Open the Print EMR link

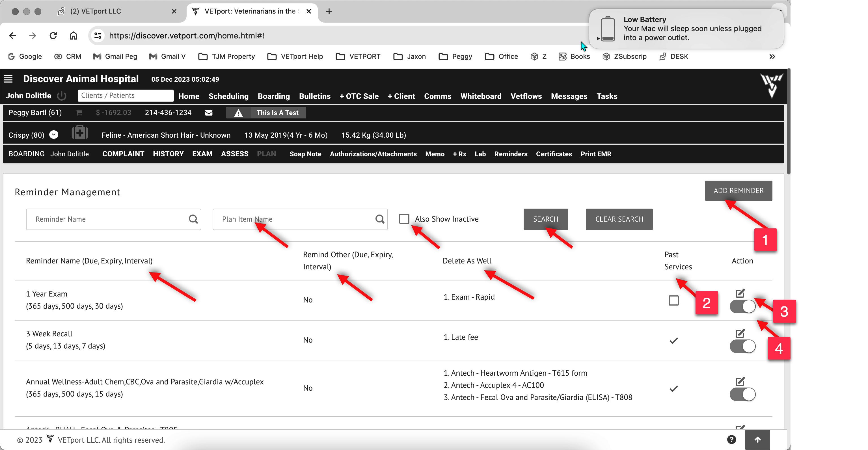[x=595, y=154]
